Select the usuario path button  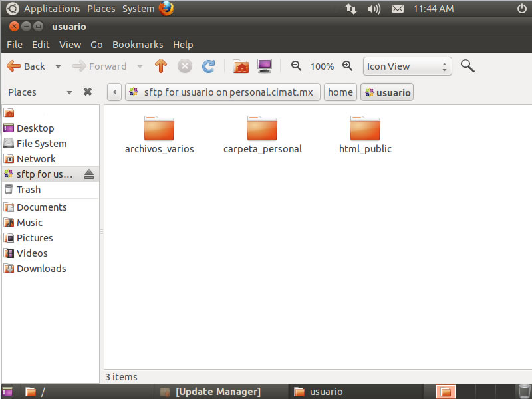(387, 92)
